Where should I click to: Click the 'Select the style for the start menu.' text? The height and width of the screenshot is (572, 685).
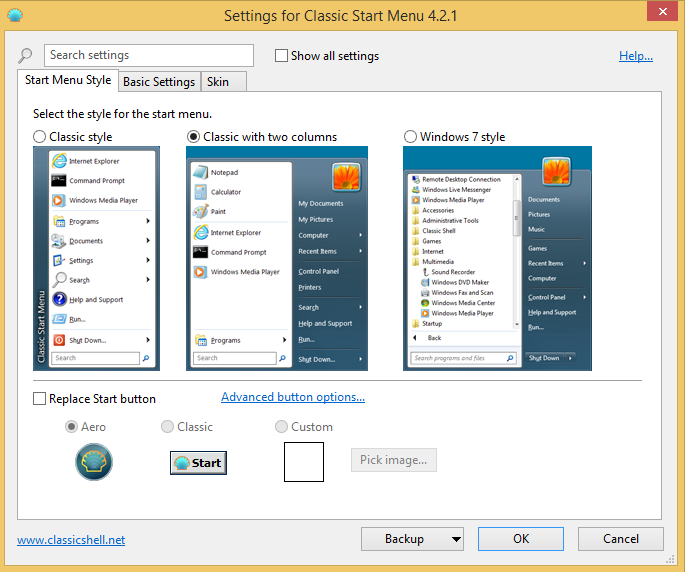click(x=122, y=114)
